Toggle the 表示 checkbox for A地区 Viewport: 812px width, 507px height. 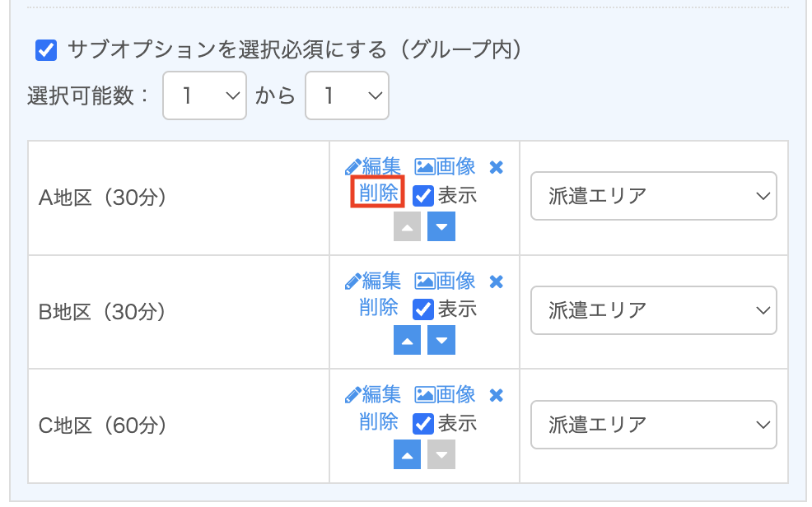[x=423, y=196]
